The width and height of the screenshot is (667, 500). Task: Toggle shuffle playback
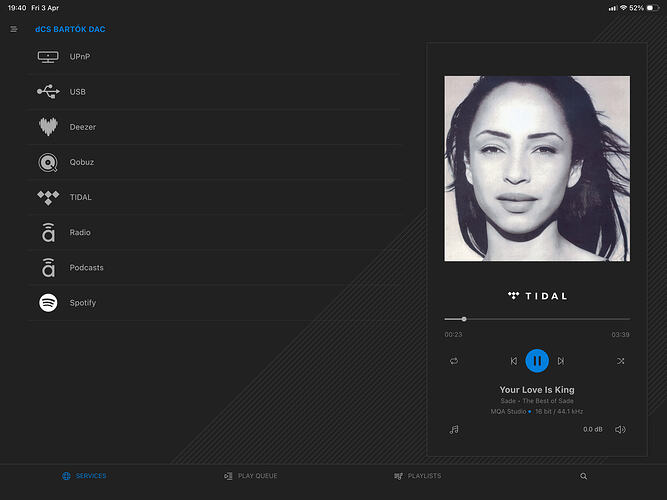(620, 361)
